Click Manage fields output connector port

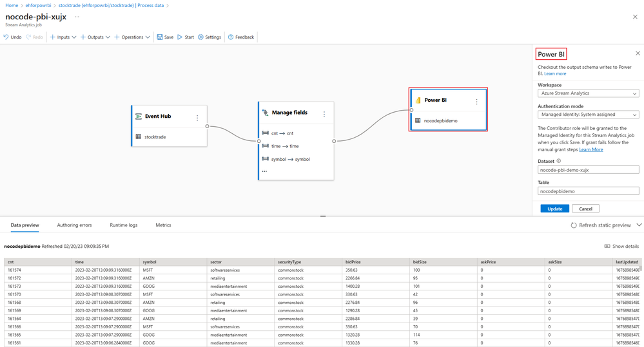[x=334, y=141]
